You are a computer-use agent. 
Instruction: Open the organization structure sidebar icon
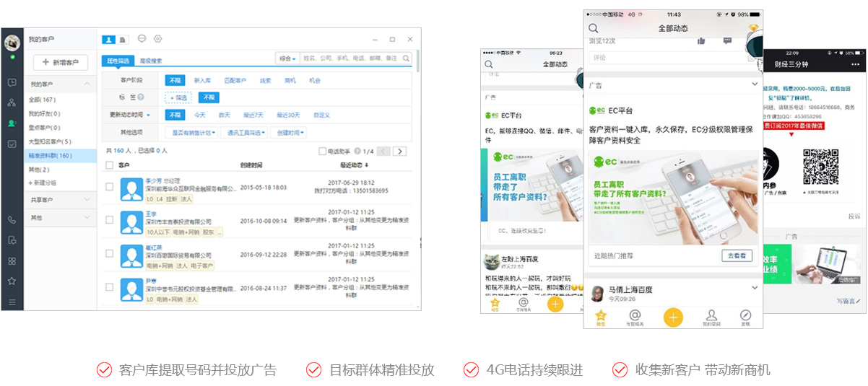coord(12,102)
